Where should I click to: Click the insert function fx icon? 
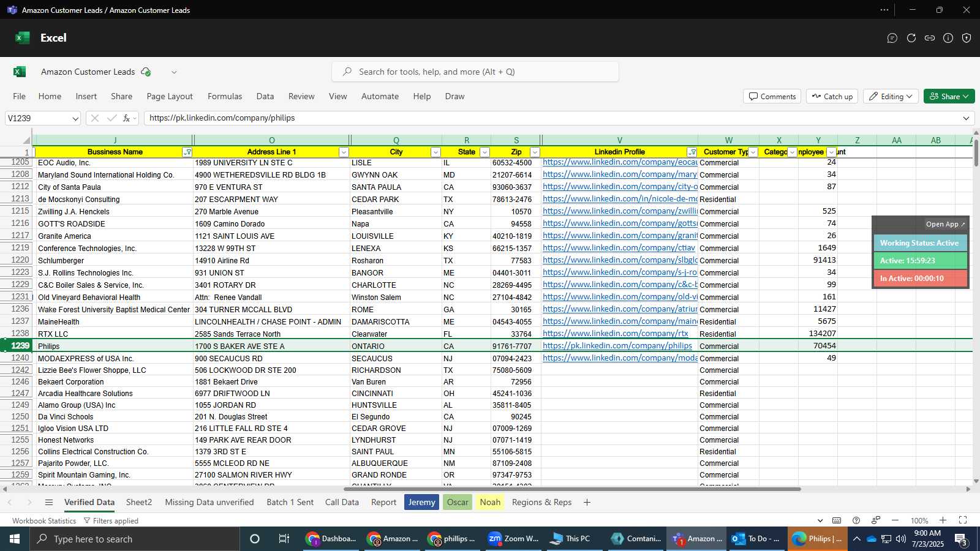point(126,118)
